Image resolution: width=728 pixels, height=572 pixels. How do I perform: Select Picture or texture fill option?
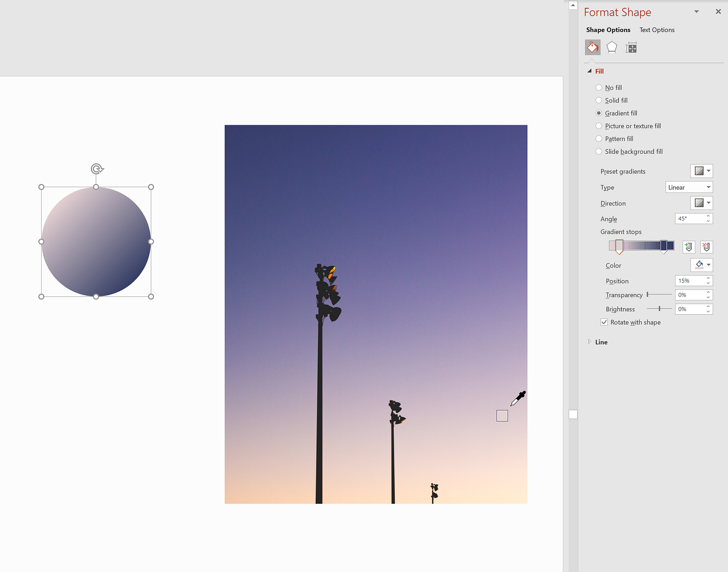pos(628,126)
